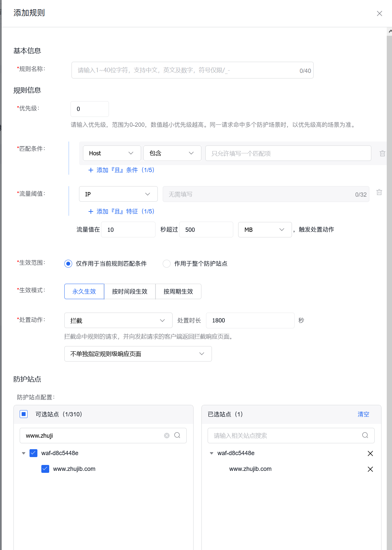392x550 pixels.
Task: Open the MB unit dropdown
Action: coord(265,230)
